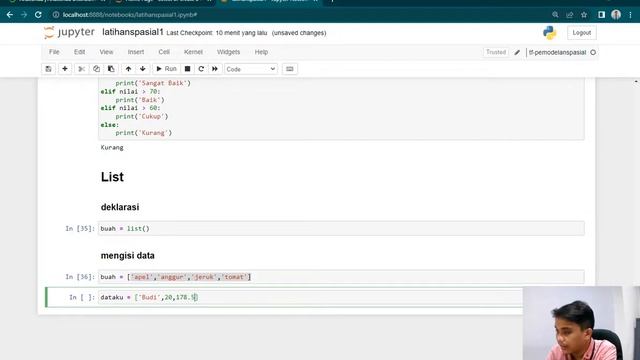Cut the selected cells with the scissors icon
The height and width of the screenshot is (360, 640).
[x=82, y=69]
